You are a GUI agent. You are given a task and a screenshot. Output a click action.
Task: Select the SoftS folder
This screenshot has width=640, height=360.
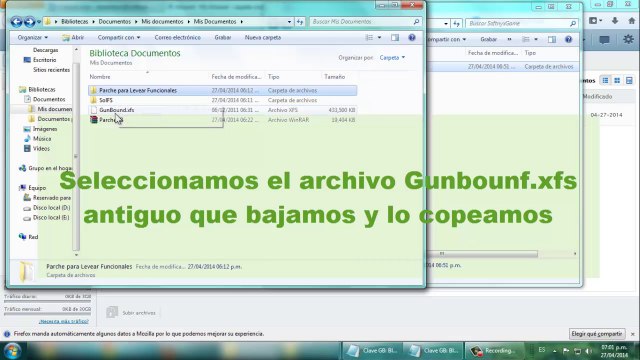coord(222,100)
